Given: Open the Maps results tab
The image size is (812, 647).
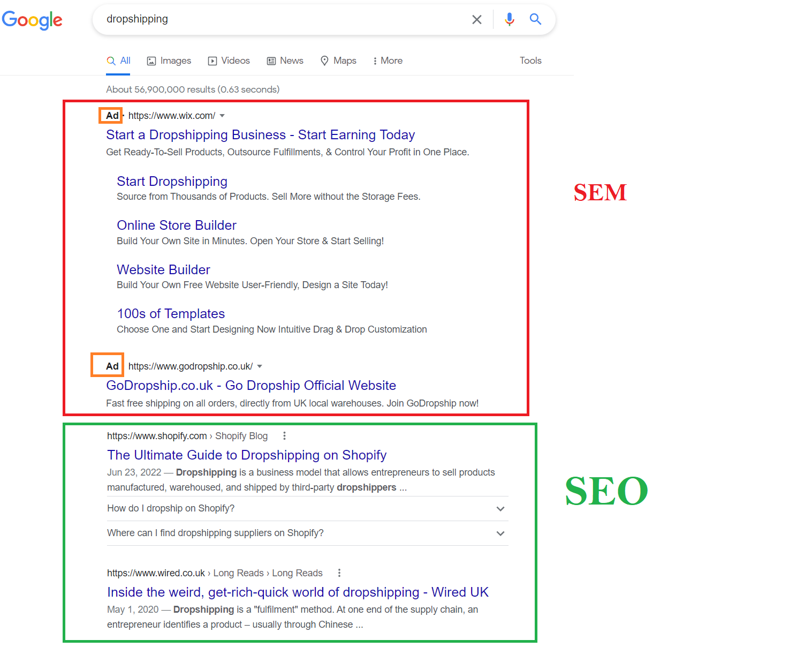Looking at the screenshot, I should pos(338,61).
